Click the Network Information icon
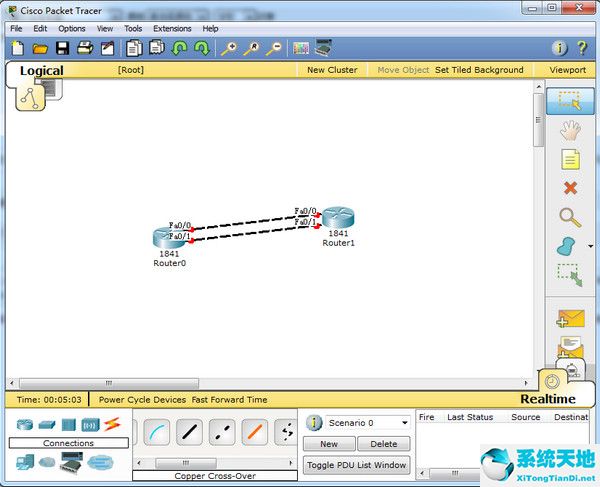 pyautogui.click(x=559, y=48)
